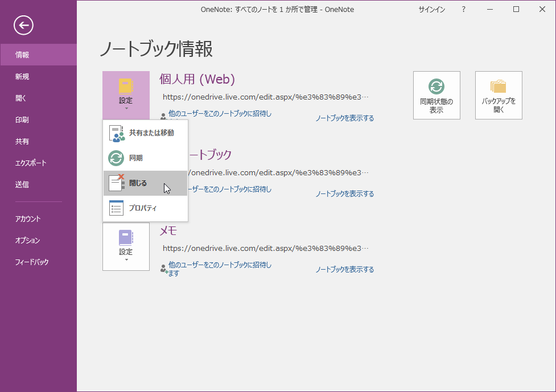Viewport: 556px width, 392px height.
Task: Select 開く in the sidebar
Action: tap(38, 98)
